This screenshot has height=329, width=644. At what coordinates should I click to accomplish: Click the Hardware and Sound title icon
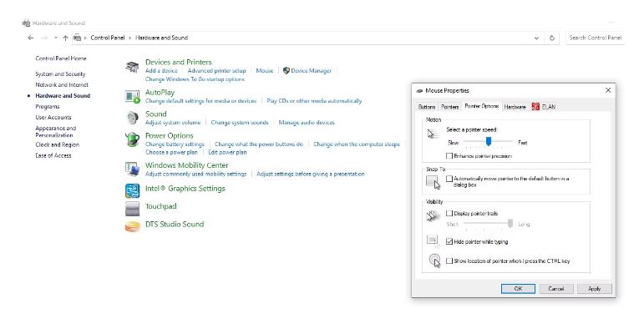[x=26, y=23]
